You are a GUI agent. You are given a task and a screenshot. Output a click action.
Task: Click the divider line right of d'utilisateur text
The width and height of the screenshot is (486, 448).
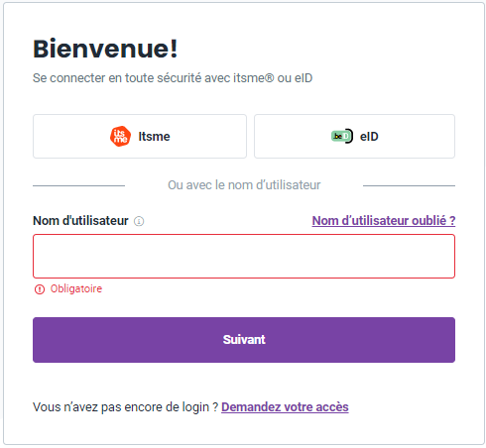pyautogui.click(x=409, y=185)
